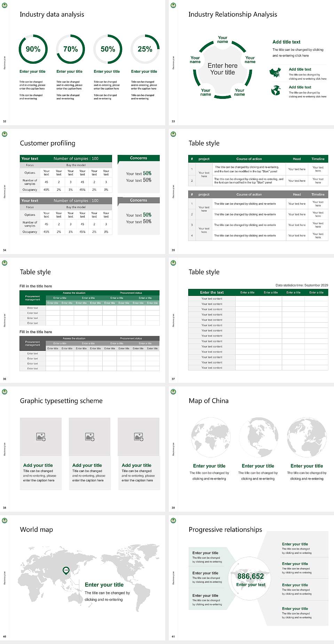Click the Enter your title text on the World map slide
Screen dimensions: 334x644
click(x=104, y=585)
